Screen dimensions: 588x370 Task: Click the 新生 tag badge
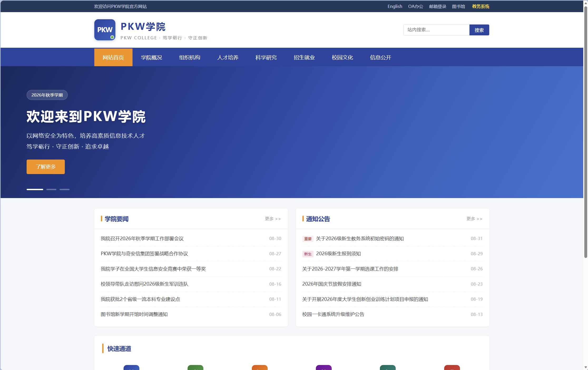(308, 254)
